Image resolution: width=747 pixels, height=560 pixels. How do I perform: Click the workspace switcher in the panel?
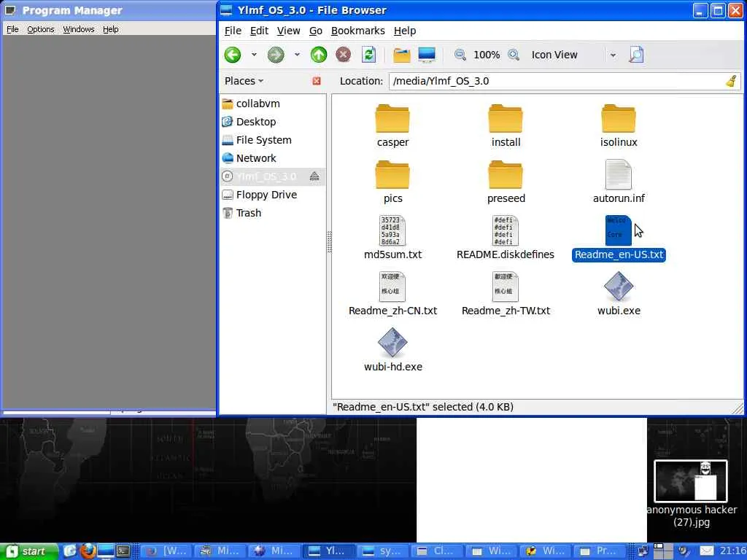(662, 551)
